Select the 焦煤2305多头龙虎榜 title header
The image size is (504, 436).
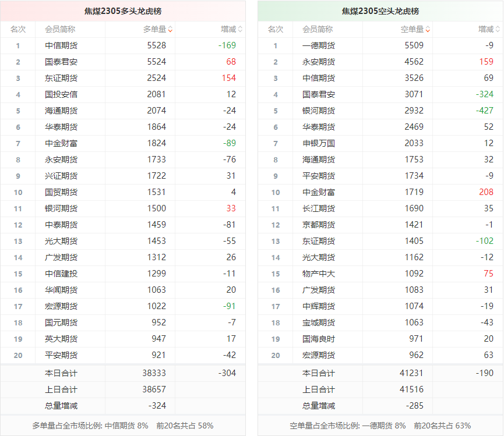(x=123, y=11)
